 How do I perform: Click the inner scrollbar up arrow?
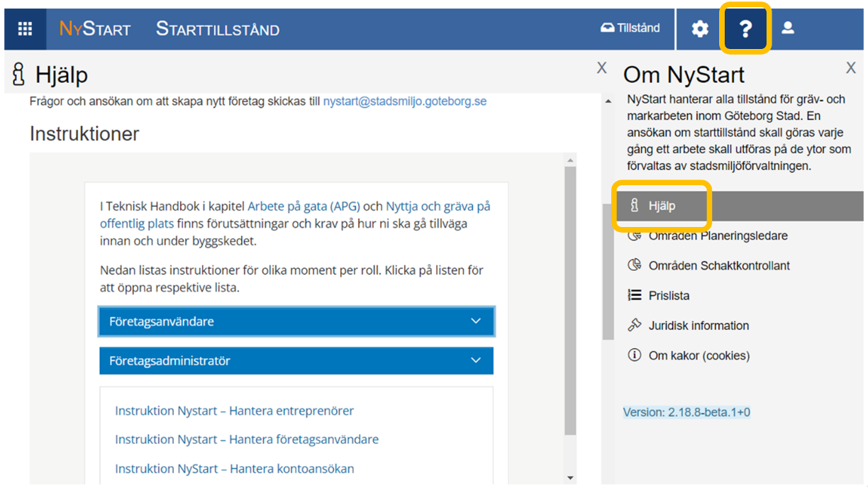click(571, 160)
